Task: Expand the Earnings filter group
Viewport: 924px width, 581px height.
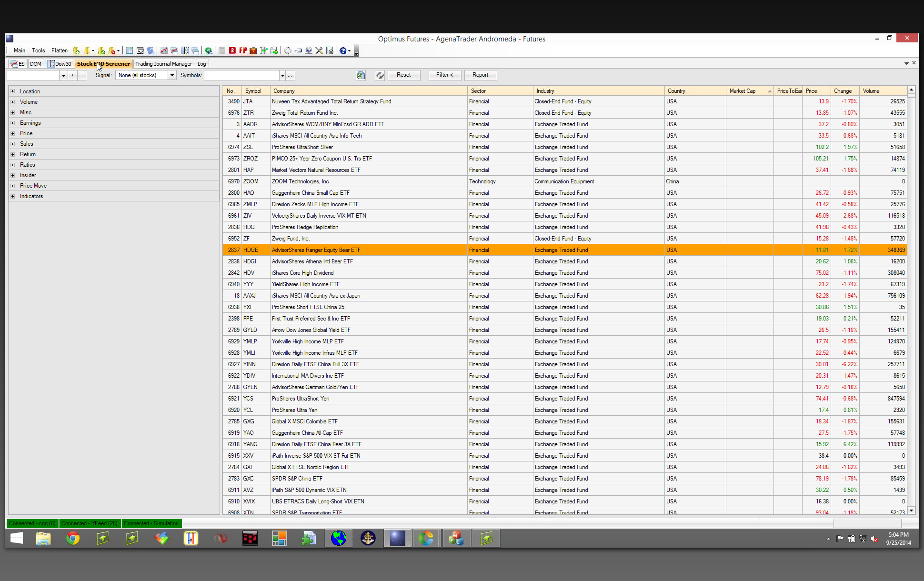Action: 13,123
